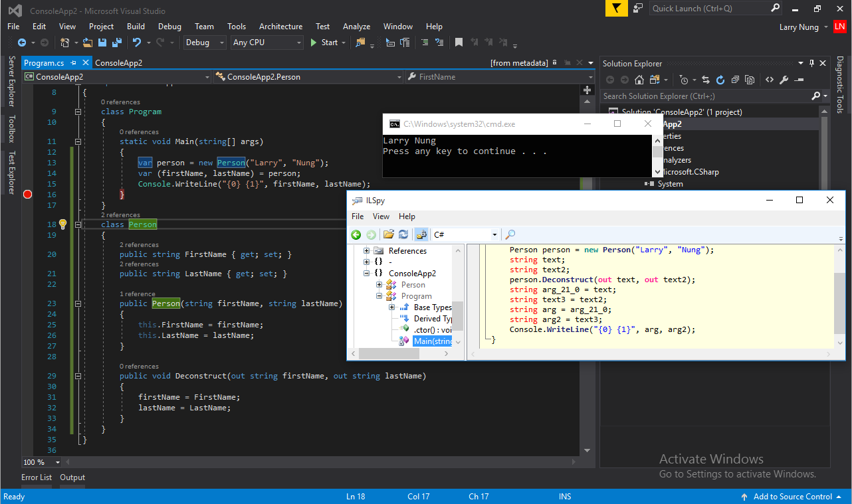Screen dimensions: 852x504
Task: Click the Find in Files toolbar icon
Action: tap(360, 42)
